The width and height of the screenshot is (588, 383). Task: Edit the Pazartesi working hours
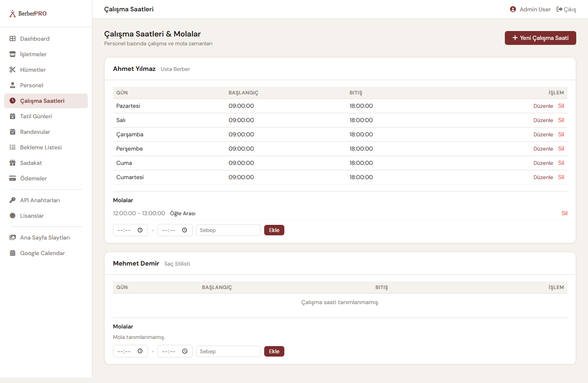pos(543,106)
